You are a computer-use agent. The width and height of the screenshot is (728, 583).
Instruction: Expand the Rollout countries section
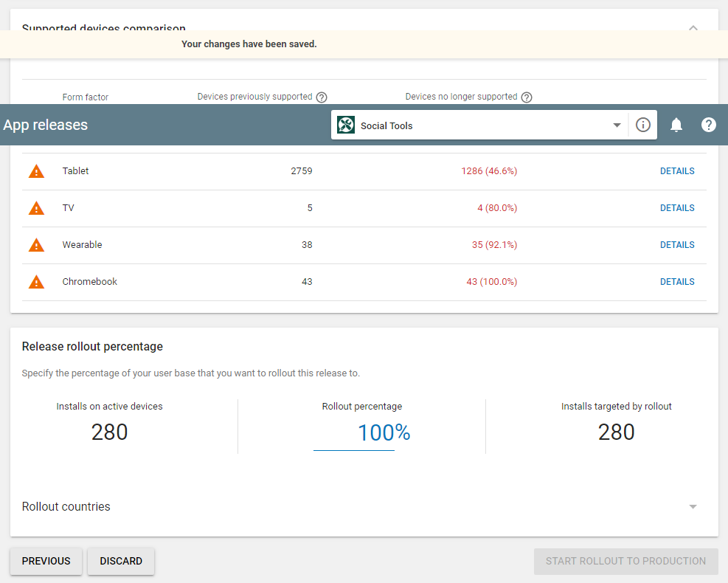pyautogui.click(x=692, y=507)
